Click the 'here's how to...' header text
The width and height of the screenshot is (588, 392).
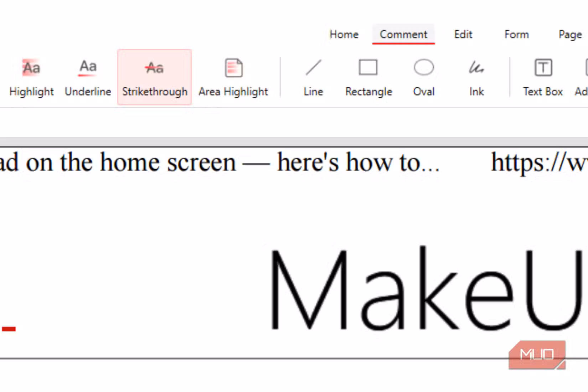[x=359, y=163]
